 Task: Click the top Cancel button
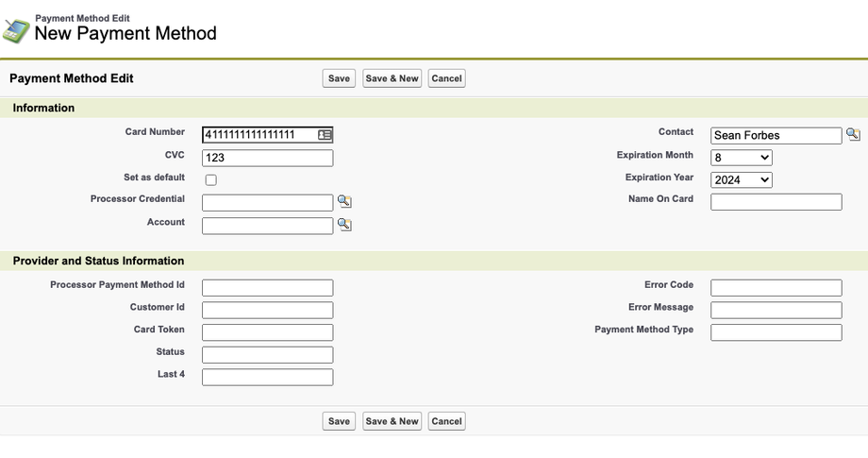tap(446, 78)
